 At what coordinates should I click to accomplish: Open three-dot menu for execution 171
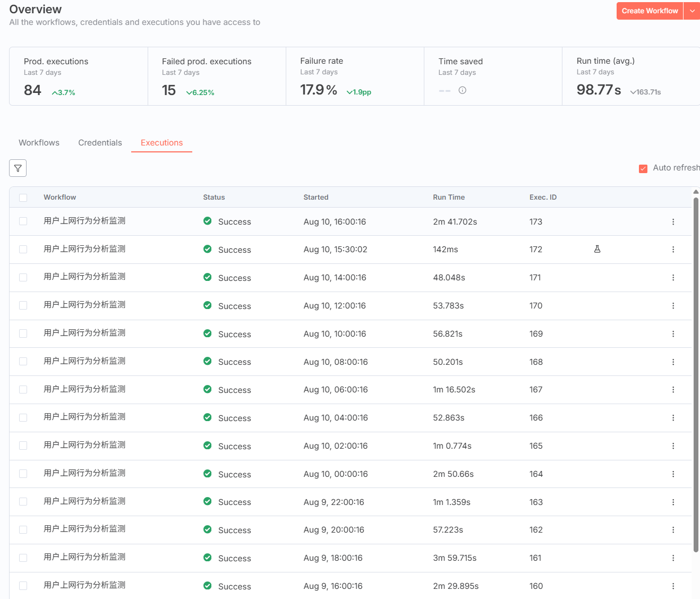point(673,278)
